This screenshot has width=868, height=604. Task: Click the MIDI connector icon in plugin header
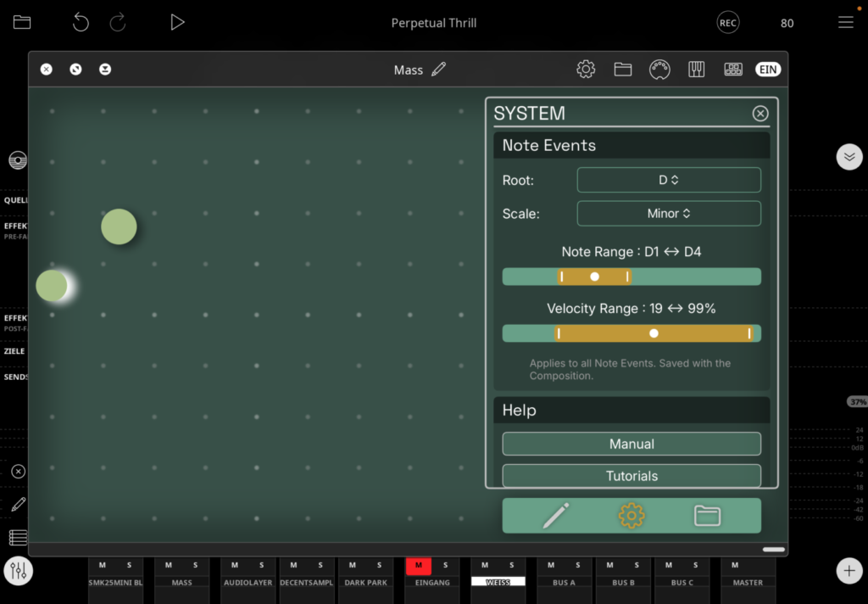[659, 70]
